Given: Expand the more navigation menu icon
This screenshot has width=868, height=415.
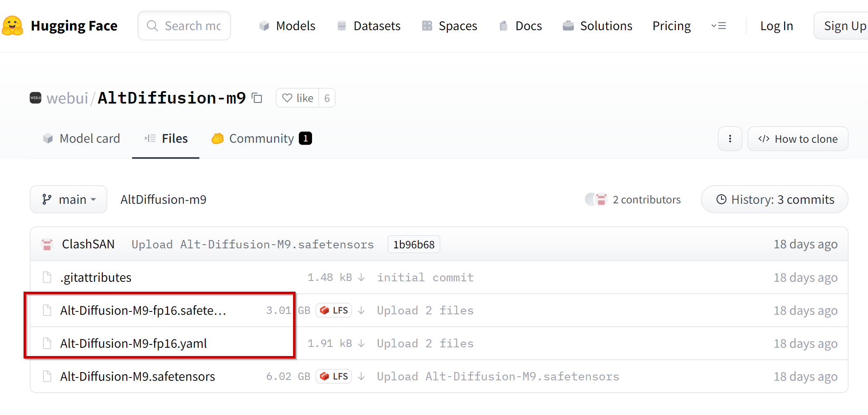Looking at the screenshot, I should pyautogui.click(x=719, y=26).
